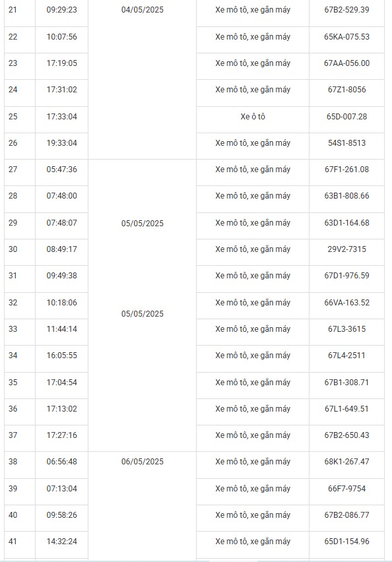Click the 04/05/2025 date cell
Screen dimensions: 392x562
[x=143, y=10]
